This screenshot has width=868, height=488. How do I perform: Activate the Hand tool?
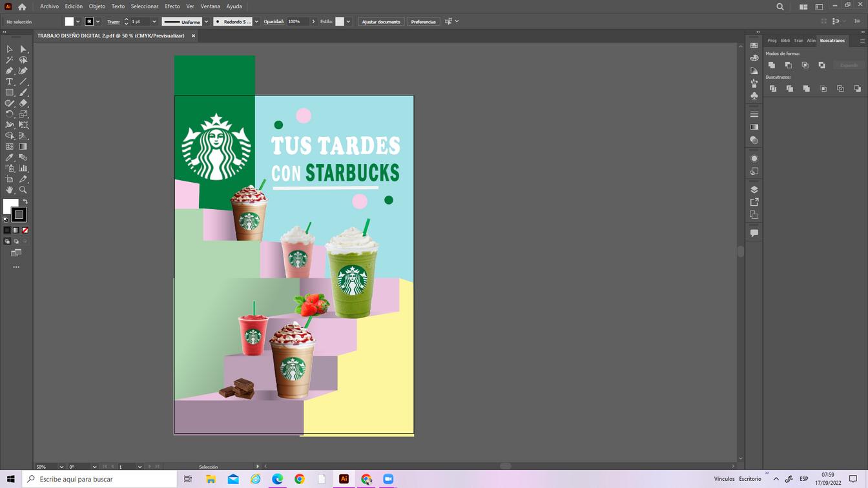click(10, 190)
